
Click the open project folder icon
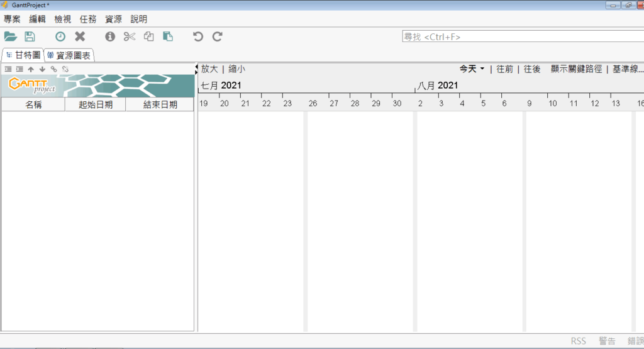coord(11,36)
